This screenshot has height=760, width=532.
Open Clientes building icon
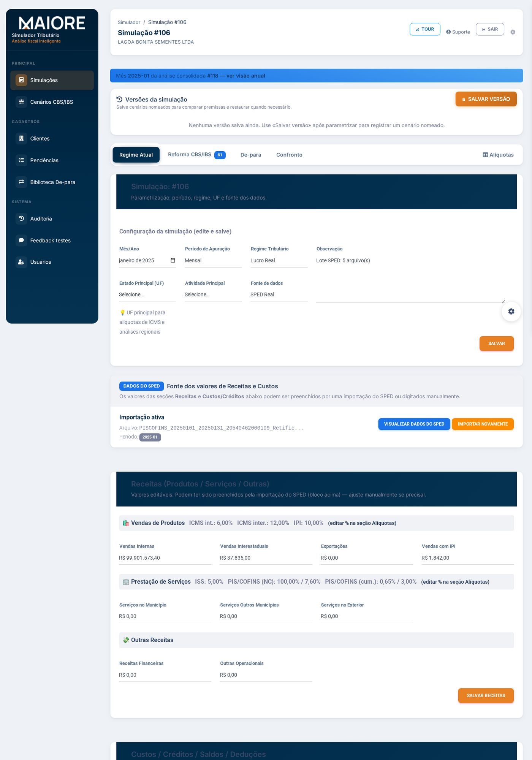tap(21, 138)
